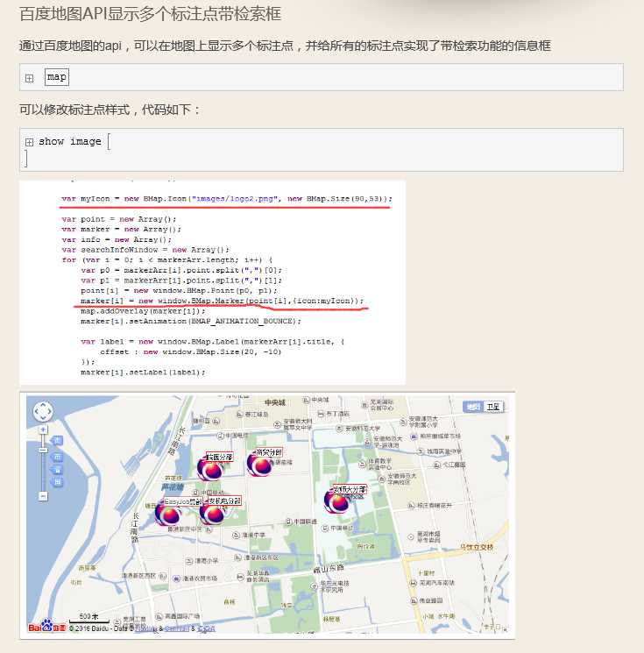This screenshot has width=644, height=653.
Task: Pan the map downward with compass arrow
Action: click(x=43, y=418)
